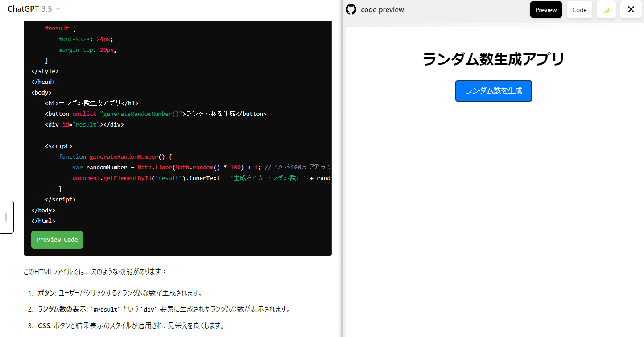
Task: Click the GitHub logo in the preview header
Action: click(351, 9)
